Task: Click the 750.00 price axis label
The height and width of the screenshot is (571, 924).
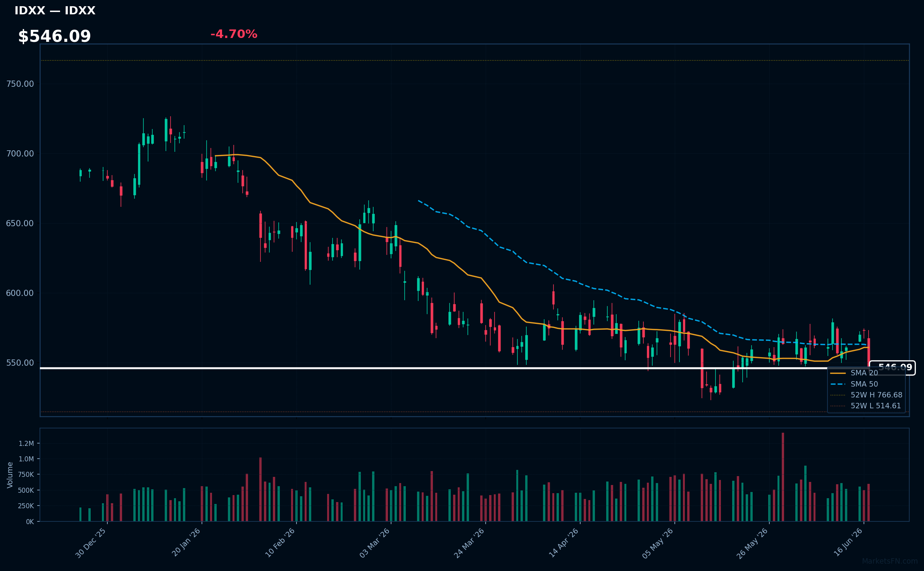Action: [20, 84]
